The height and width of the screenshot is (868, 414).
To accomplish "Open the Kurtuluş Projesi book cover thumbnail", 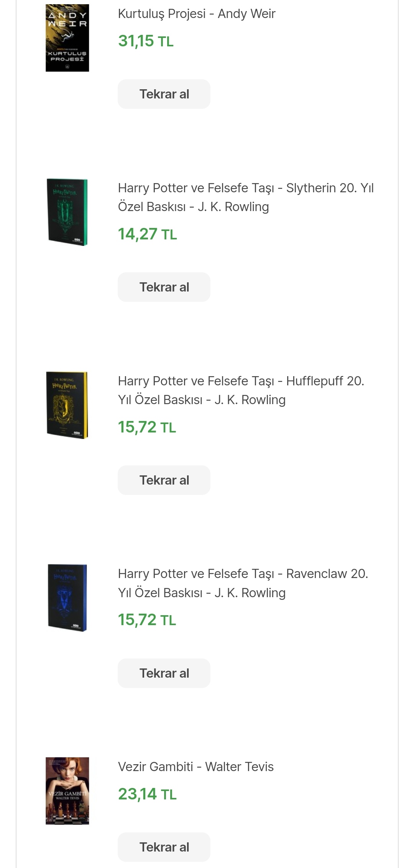I will (67, 38).
